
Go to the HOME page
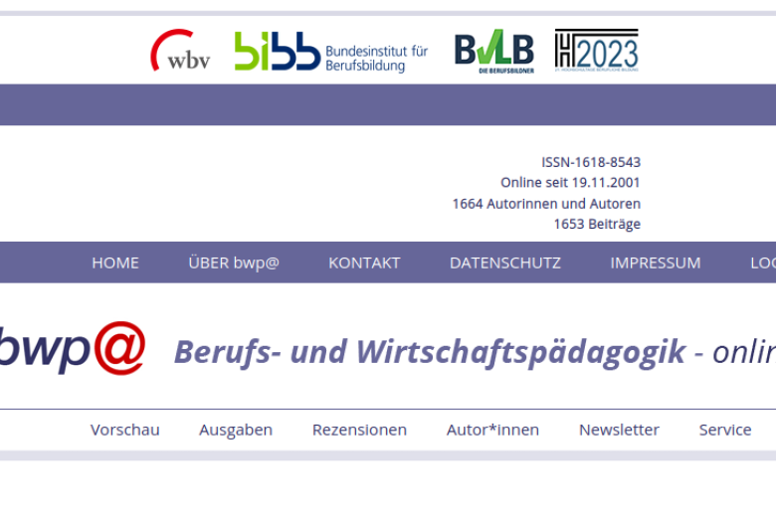point(115,263)
